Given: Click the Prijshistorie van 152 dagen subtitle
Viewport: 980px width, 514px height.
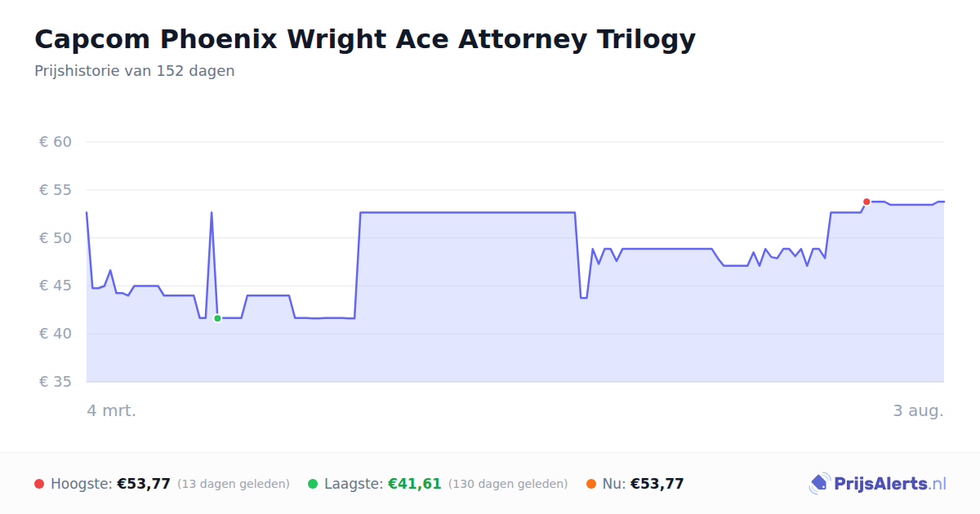Looking at the screenshot, I should [x=135, y=71].
